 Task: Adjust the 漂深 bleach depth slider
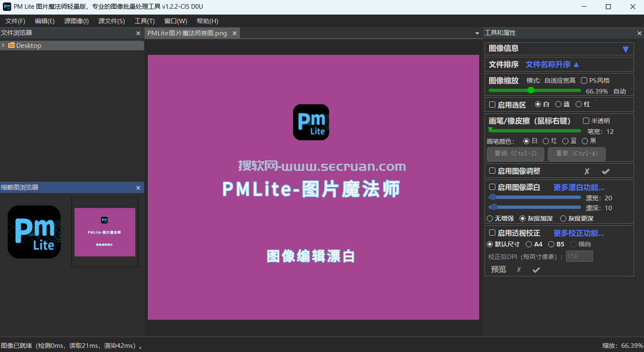[x=535, y=207]
